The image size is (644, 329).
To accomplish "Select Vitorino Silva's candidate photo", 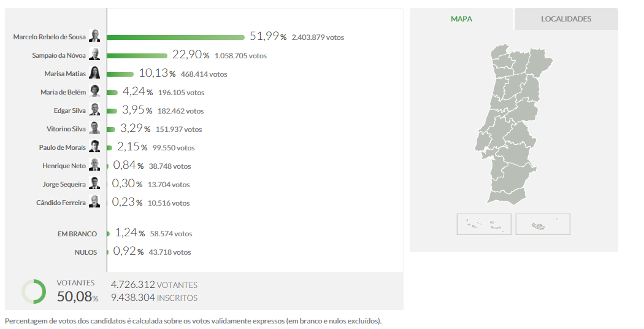I will (94, 128).
